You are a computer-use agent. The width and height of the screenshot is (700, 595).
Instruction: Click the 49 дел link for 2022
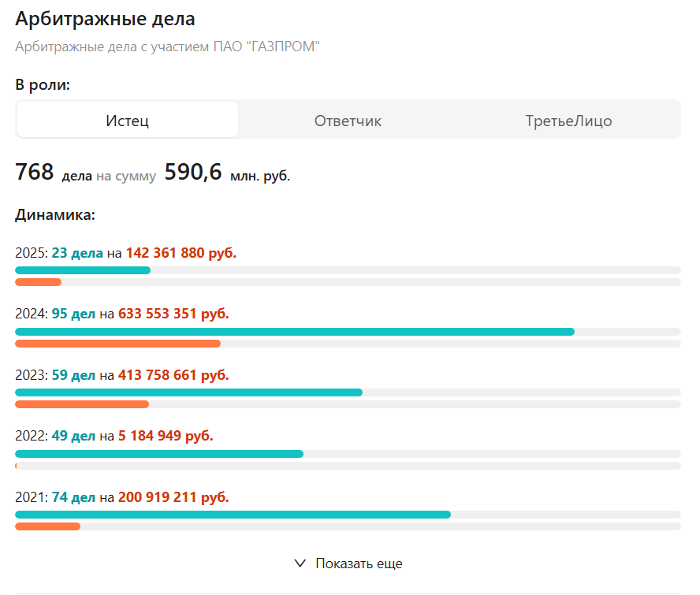pyautogui.click(x=73, y=436)
